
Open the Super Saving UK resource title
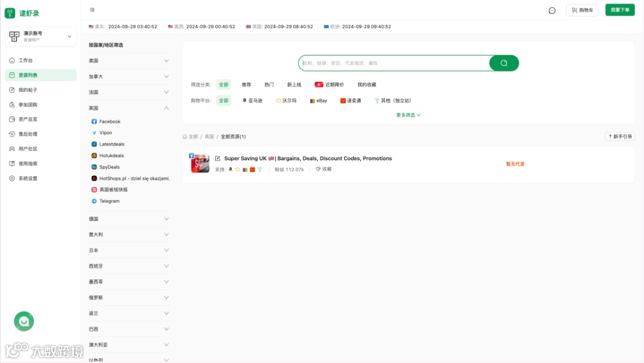pos(308,159)
